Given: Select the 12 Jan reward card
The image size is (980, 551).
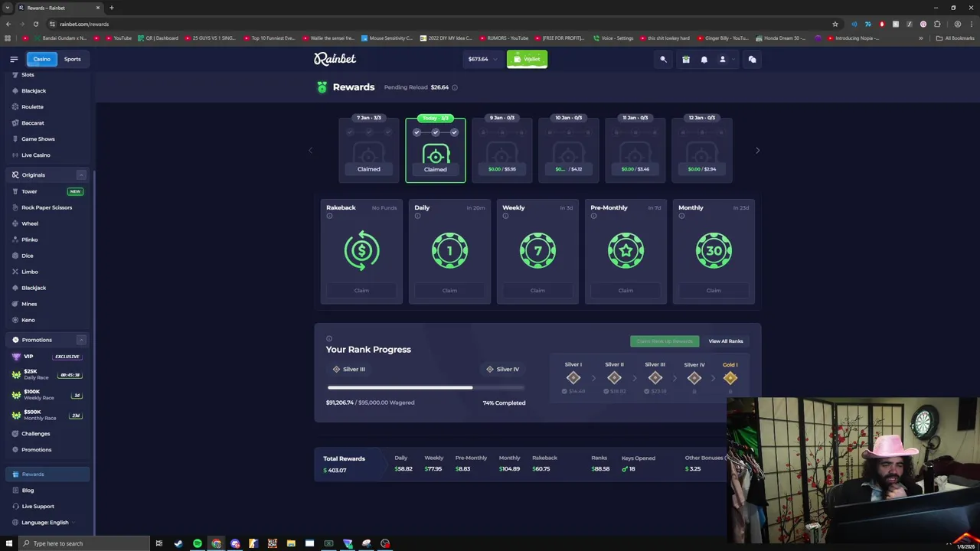Looking at the screenshot, I should [702, 149].
